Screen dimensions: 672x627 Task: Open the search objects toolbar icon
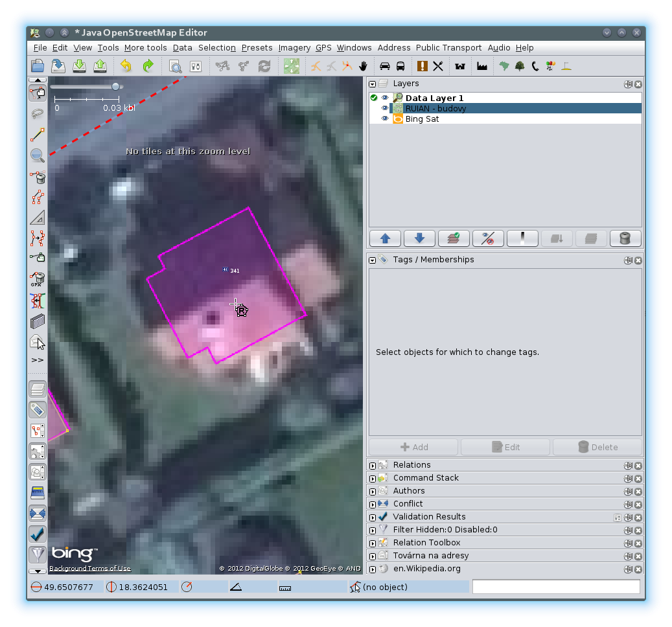(x=175, y=66)
